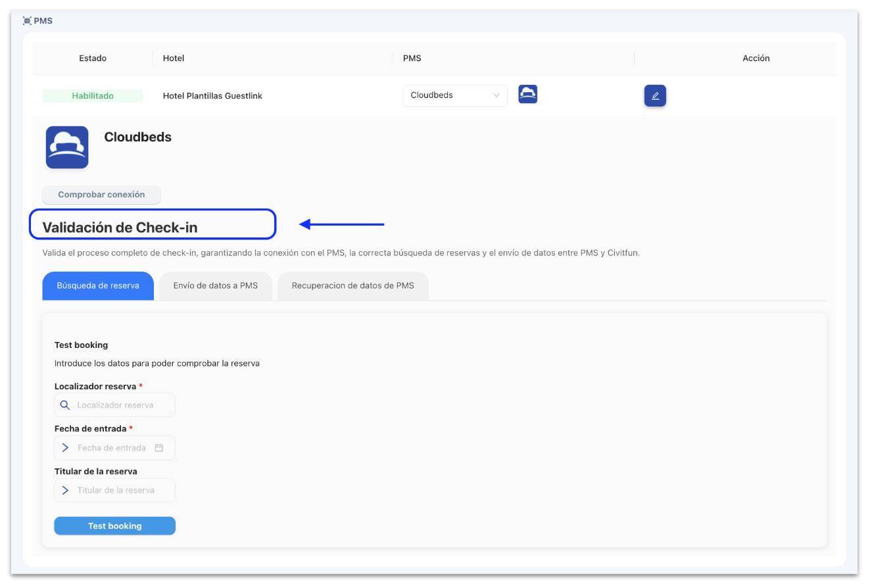Image resolution: width=872 pixels, height=588 pixels.
Task: Expand the Titular de la reserva selector
Action: 114,490
